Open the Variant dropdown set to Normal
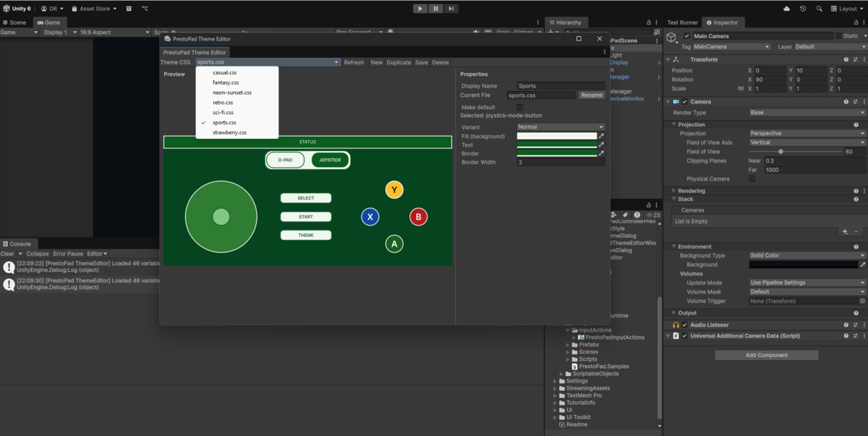 coord(561,127)
